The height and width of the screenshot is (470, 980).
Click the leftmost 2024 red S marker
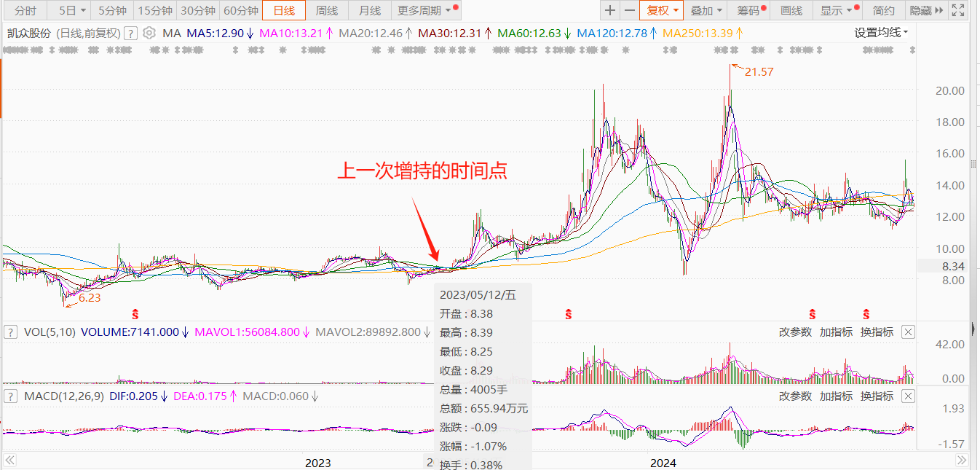811,314
